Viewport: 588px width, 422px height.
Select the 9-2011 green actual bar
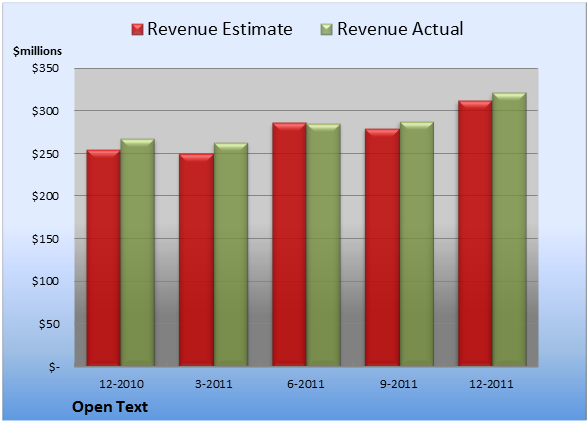coord(417,244)
